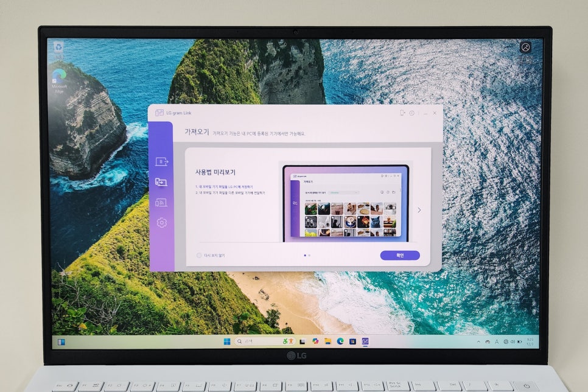The image size is (588, 392).
Task: Open LG gram Link settings gear
Action: pyautogui.click(x=162, y=223)
